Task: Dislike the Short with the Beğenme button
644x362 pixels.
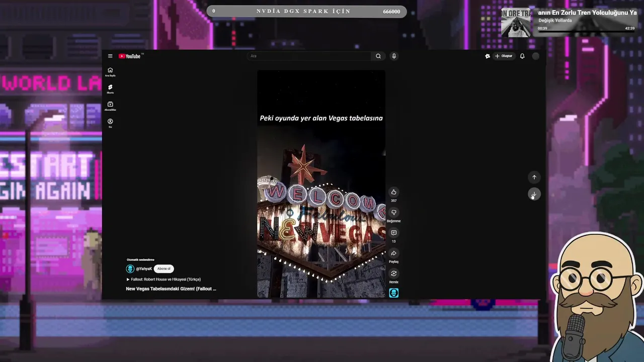Action: [393, 213]
